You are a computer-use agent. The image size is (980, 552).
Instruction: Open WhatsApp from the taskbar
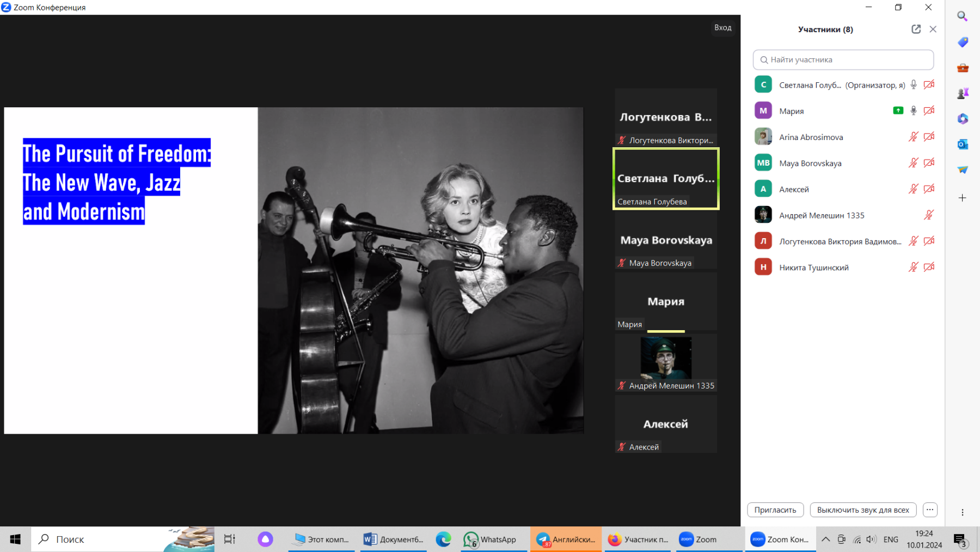(490, 539)
